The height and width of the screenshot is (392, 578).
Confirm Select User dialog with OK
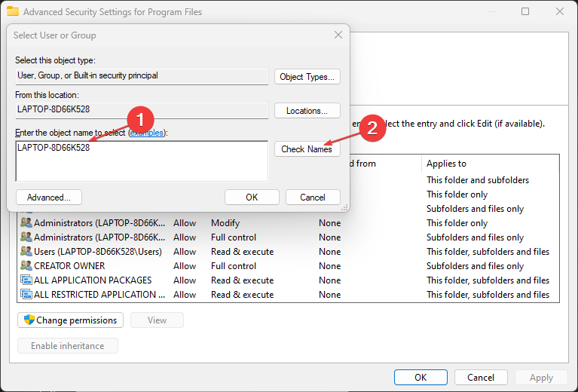coord(252,198)
